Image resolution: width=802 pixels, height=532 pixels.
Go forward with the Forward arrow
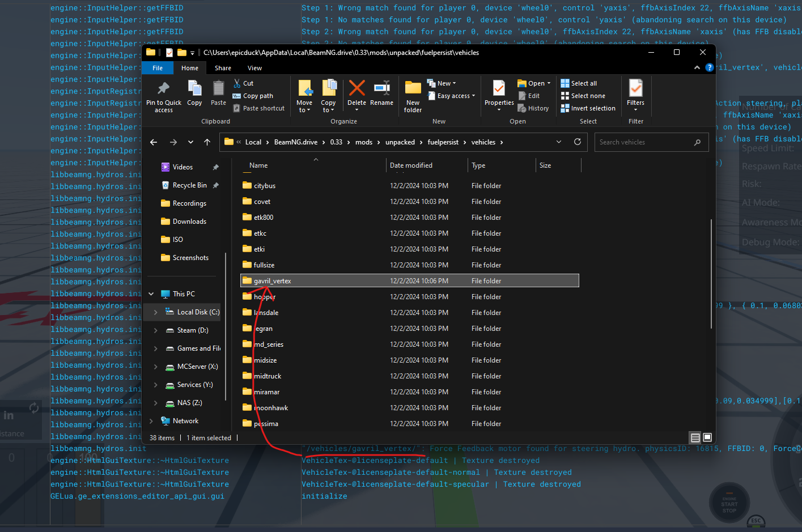173,142
